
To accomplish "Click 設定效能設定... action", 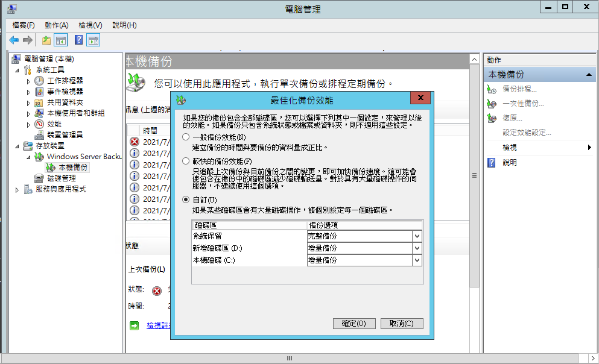I will [x=527, y=133].
